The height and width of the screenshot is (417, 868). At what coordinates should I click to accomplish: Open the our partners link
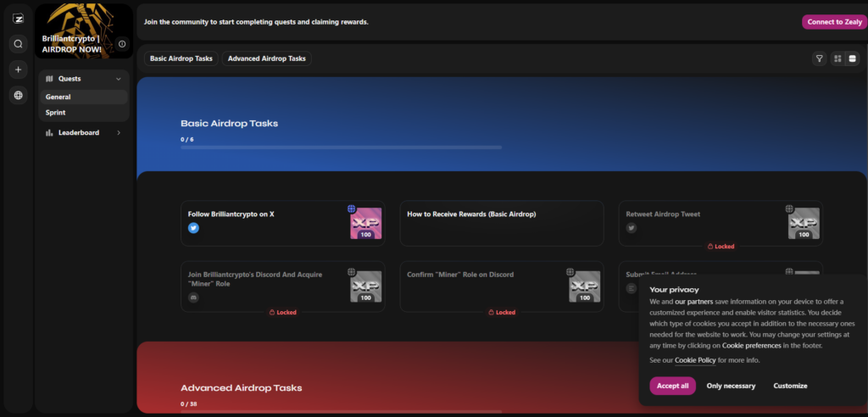click(693, 302)
